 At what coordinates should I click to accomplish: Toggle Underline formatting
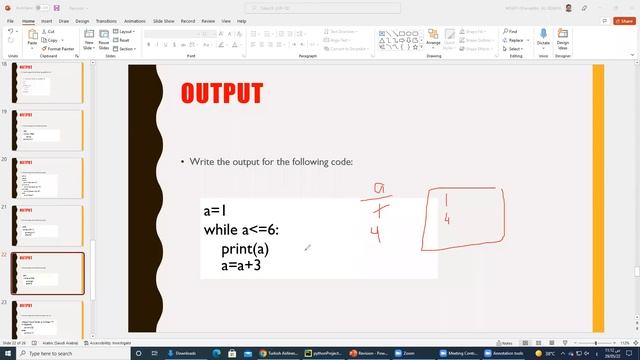point(166,44)
